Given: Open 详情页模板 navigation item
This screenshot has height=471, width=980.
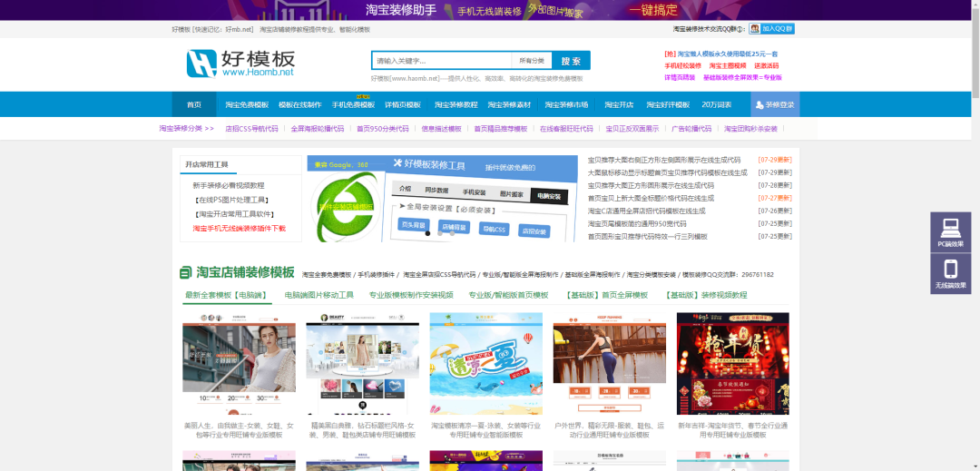Looking at the screenshot, I should (x=403, y=104).
